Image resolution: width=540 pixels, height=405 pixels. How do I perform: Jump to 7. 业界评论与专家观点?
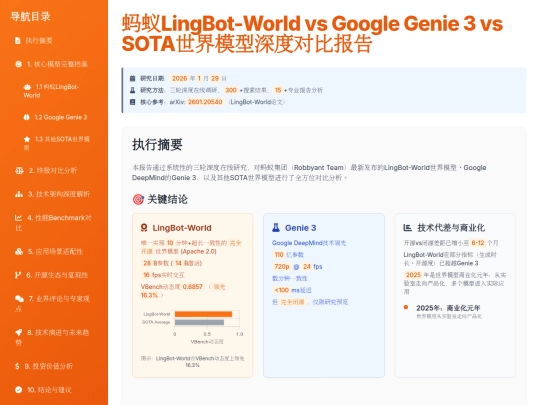tap(52, 303)
